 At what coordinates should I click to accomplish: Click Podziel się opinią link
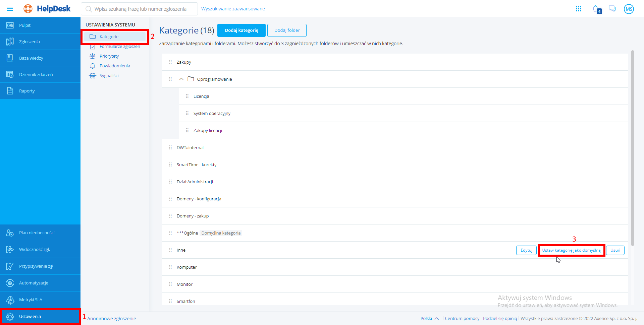pyautogui.click(x=500, y=318)
